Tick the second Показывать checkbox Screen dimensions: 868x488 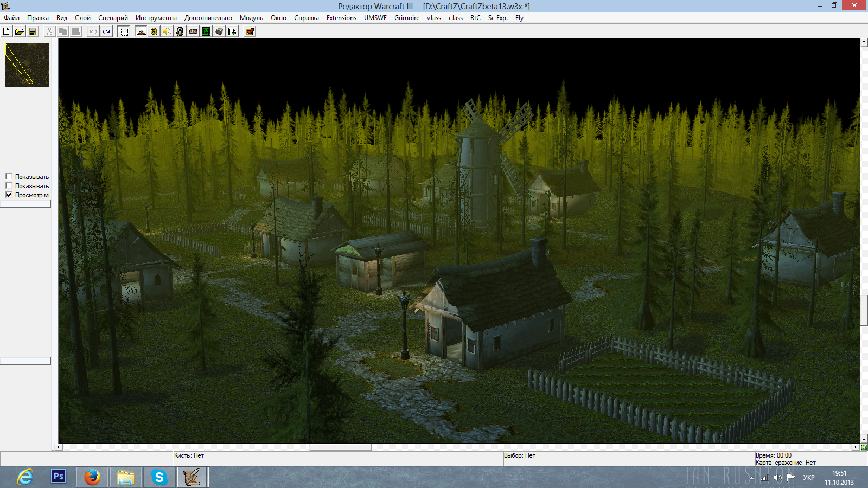[x=9, y=185]
